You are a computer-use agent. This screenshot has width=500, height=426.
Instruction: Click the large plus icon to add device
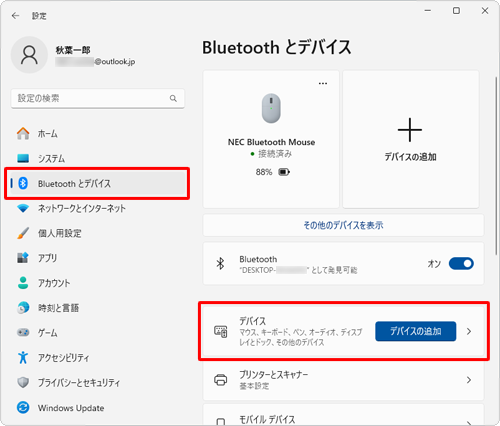tap(410, 130)
